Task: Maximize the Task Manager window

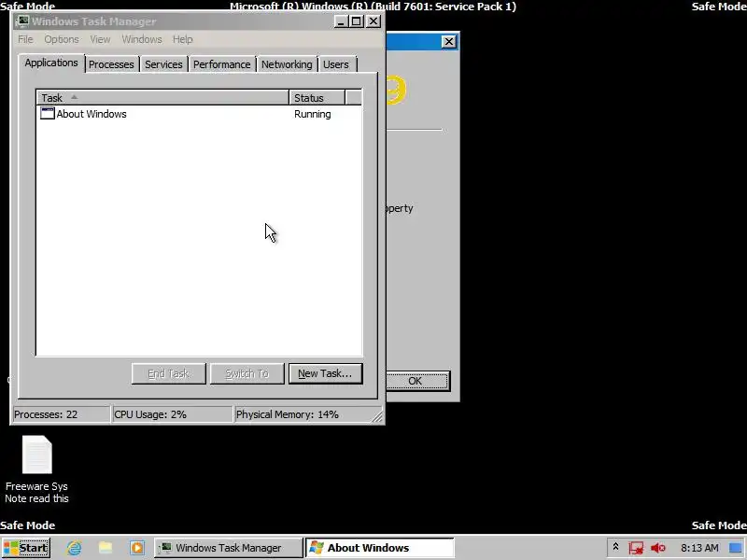Action: (x=356, y=21)
